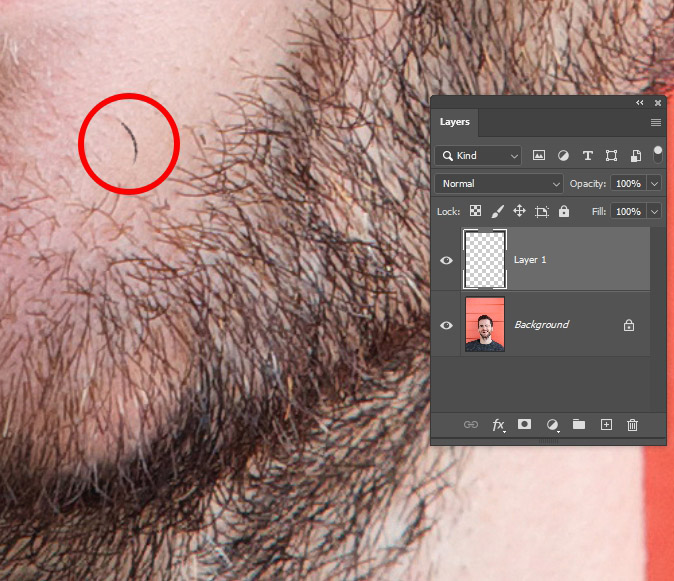Lock position move icon
The image size is (674, 581).
click(x=519, y=211)
